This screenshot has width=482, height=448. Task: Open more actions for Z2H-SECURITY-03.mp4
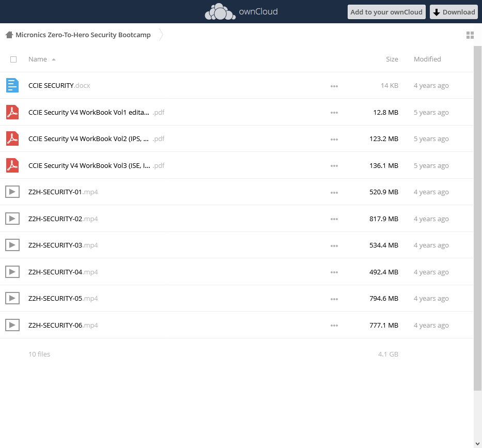click(334, 245)
